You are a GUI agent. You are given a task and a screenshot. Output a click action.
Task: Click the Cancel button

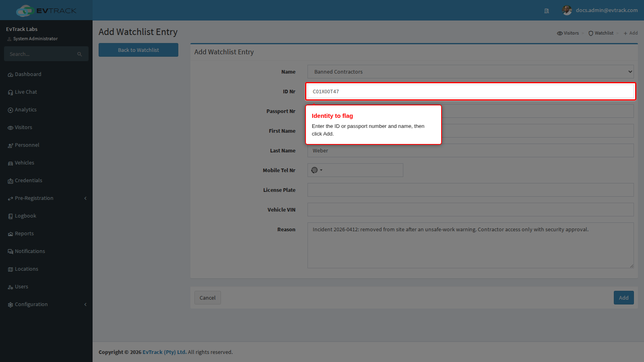(x=208, y=298)
